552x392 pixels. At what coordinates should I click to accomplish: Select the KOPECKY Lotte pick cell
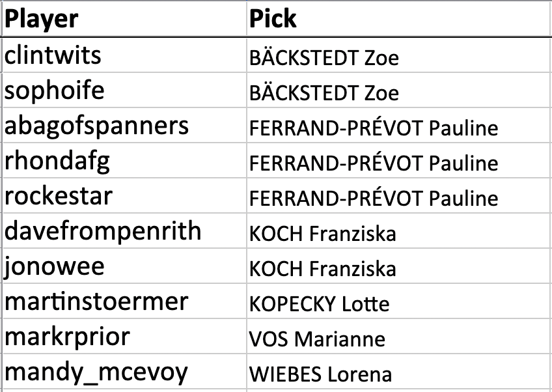point(398,303)
